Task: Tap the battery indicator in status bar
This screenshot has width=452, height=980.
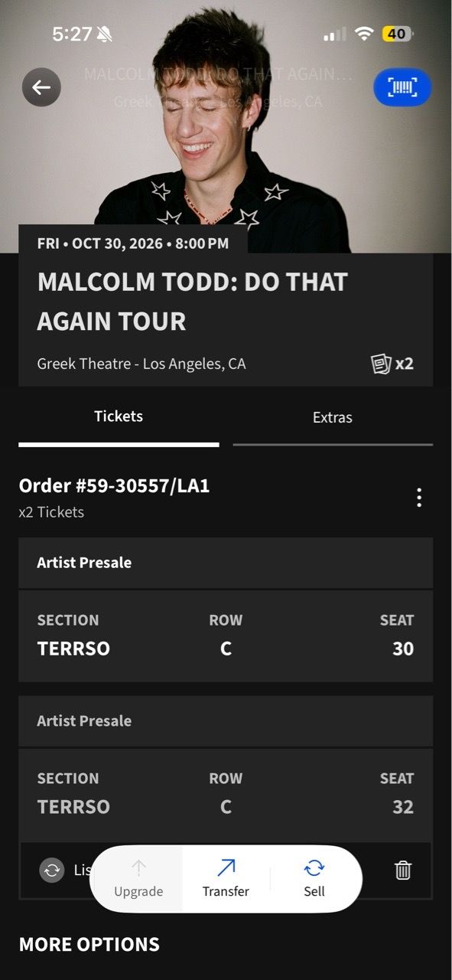Action: (398, 34)
